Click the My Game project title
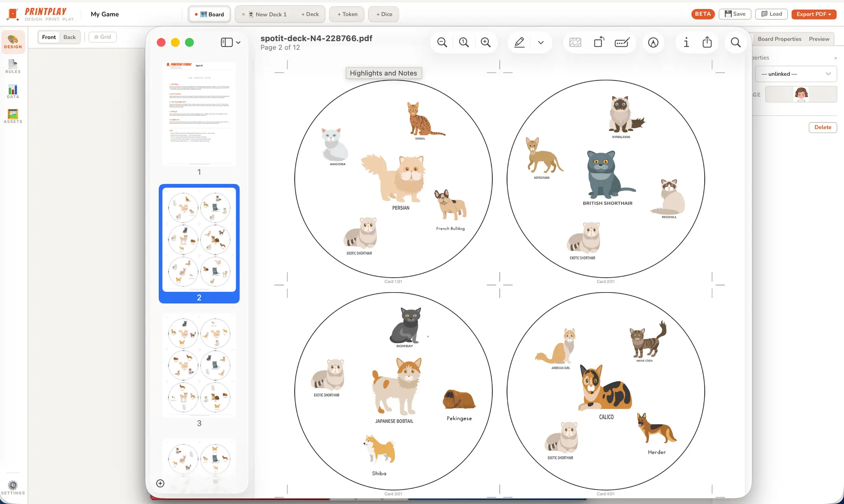 [105, 14]
